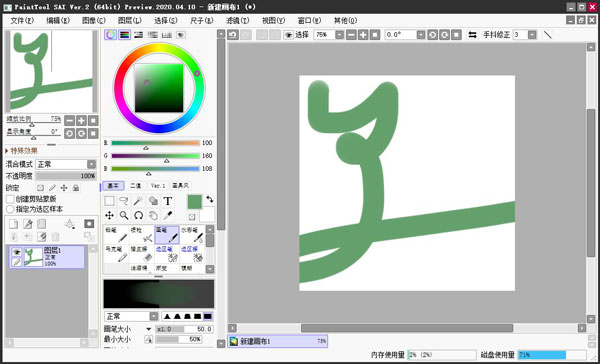Open the 文件 menu
Image resolution: width=600 pixels, height=364 pixels.
(22, 21)
